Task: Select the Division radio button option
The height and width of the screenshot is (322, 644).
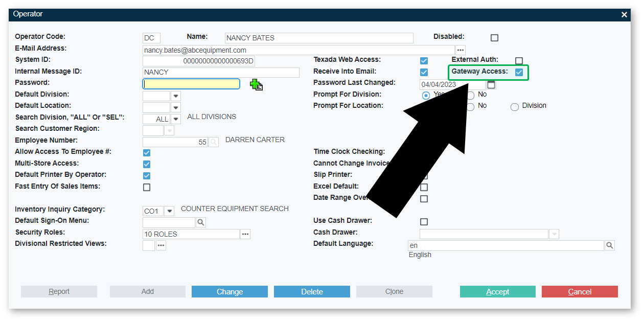Action: tap(514, 106)
